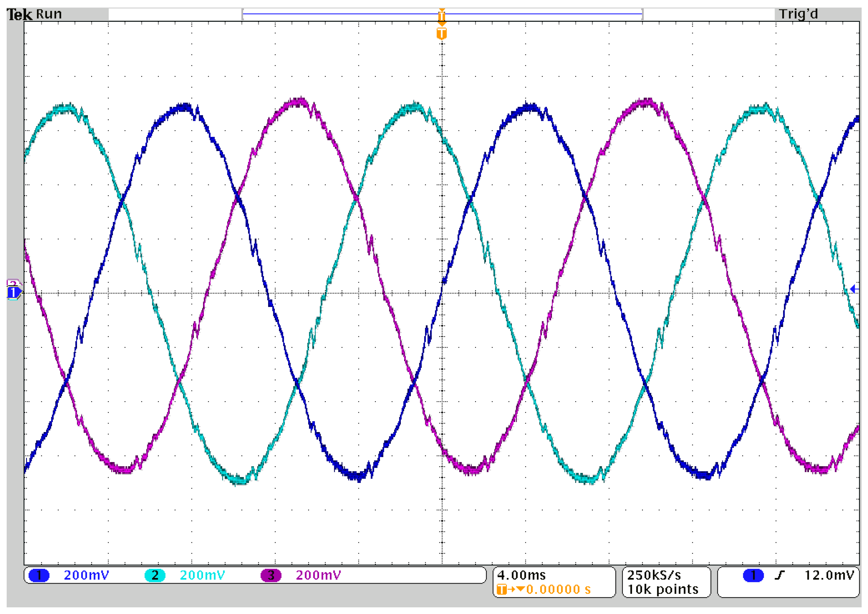
Task: Click the rising edge trigger slope icon
Action: tap(780, 576)
